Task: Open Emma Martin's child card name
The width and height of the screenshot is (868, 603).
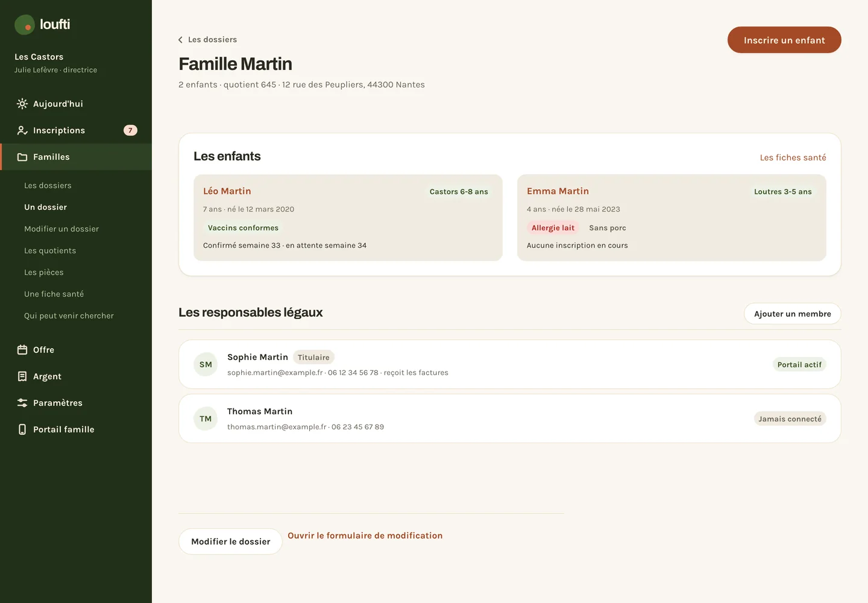Action: click(x=558, y=191)
